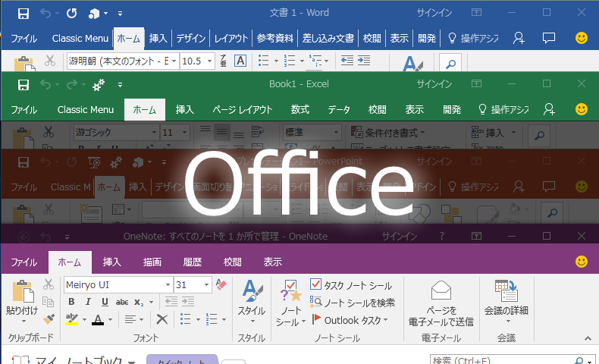
Task: Switch to the Word Design (デザイン) tab
Action: click(191, 38)
